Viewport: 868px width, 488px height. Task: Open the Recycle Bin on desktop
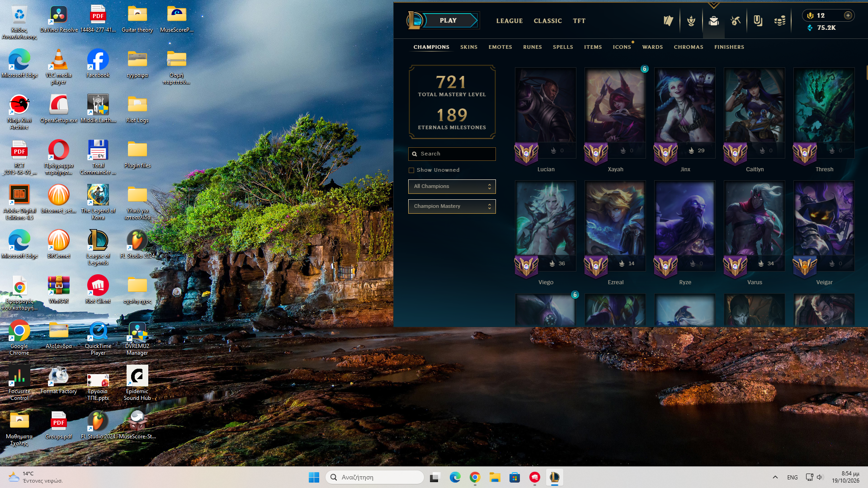[19, 22]
